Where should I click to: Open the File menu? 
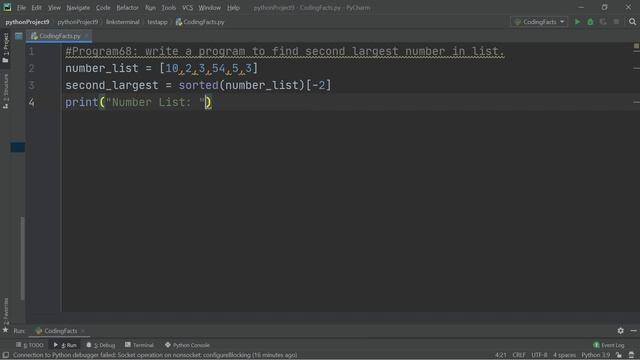coord(21,8)
